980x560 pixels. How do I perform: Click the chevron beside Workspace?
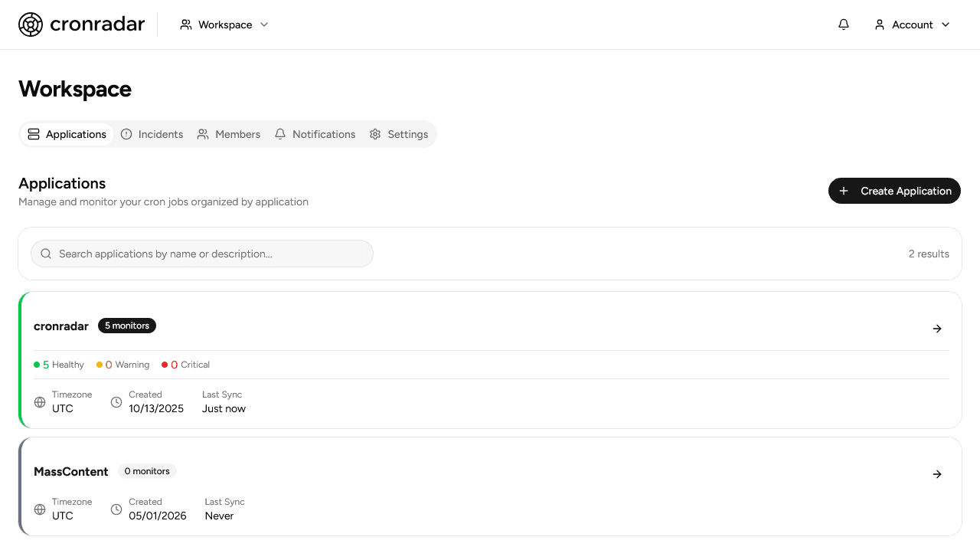pyautogui.click(x=264, y=25)
